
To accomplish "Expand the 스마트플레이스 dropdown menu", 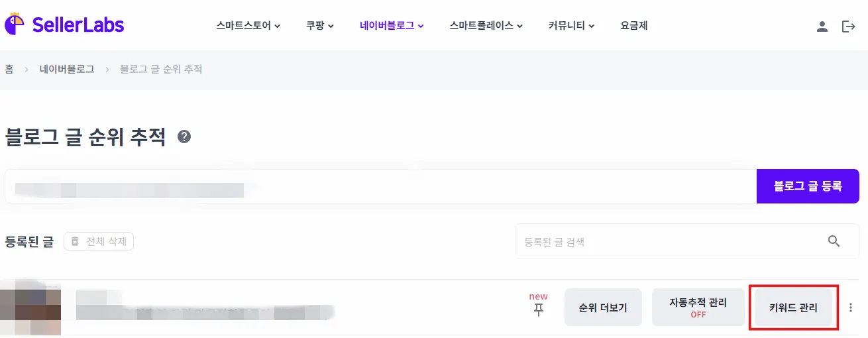I will coord(486,27).
